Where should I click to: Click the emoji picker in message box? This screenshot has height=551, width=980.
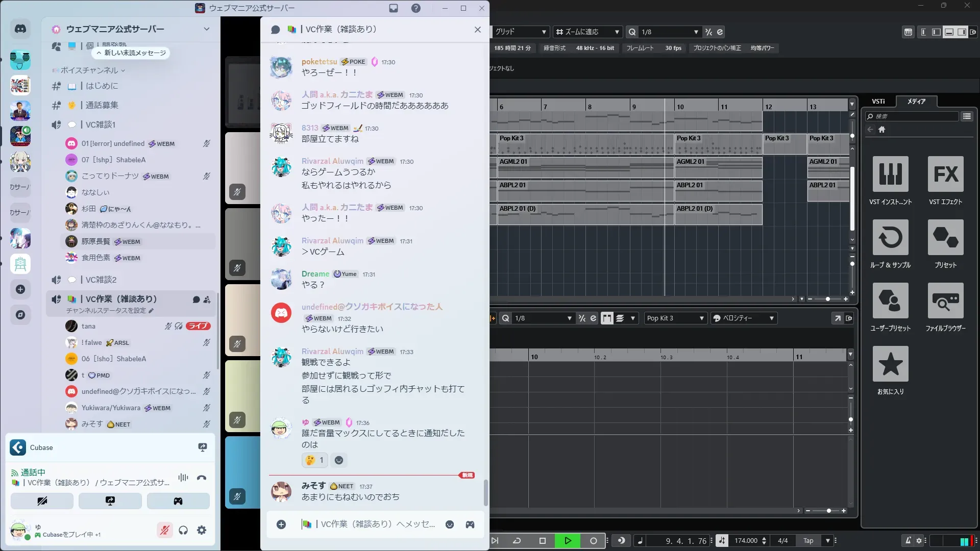point(450,524)
